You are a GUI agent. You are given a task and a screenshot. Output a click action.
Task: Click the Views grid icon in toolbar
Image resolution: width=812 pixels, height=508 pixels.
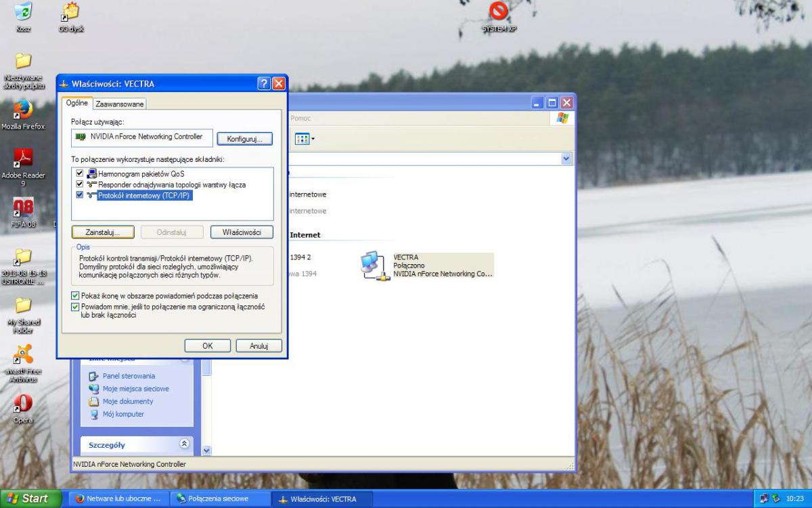pyautogui.click(x=302, y=139)
